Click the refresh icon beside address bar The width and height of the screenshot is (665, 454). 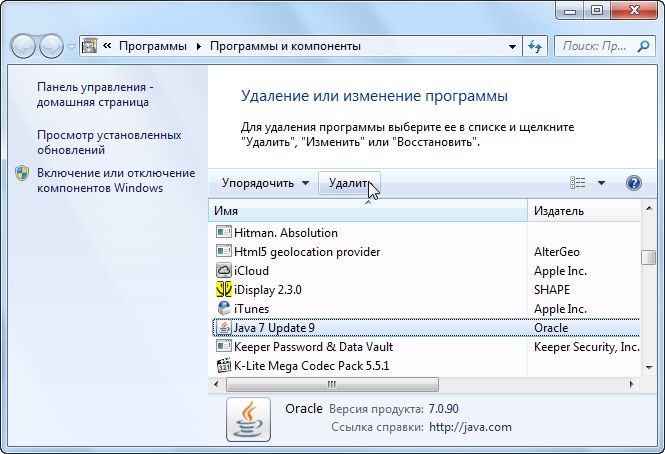pos(535,46)
